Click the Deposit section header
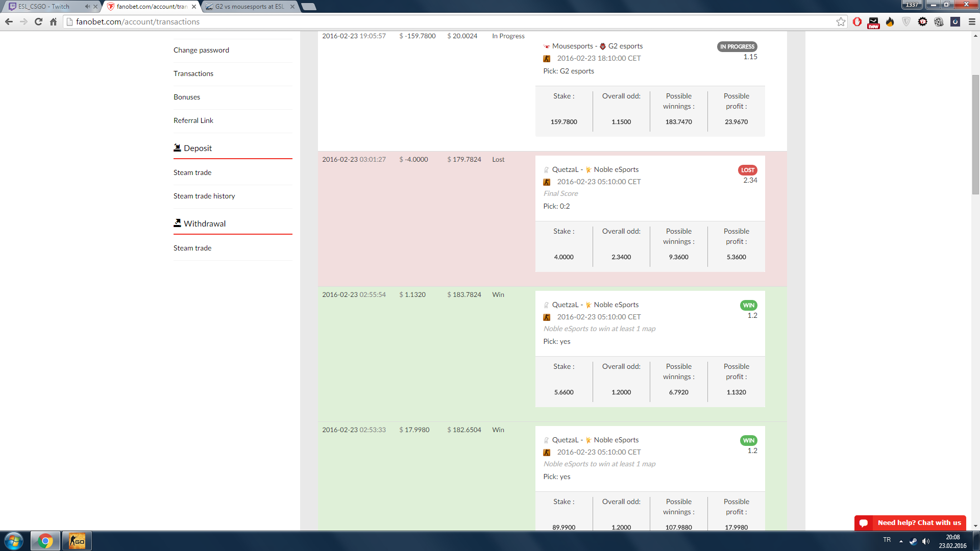 coord(192,148)
